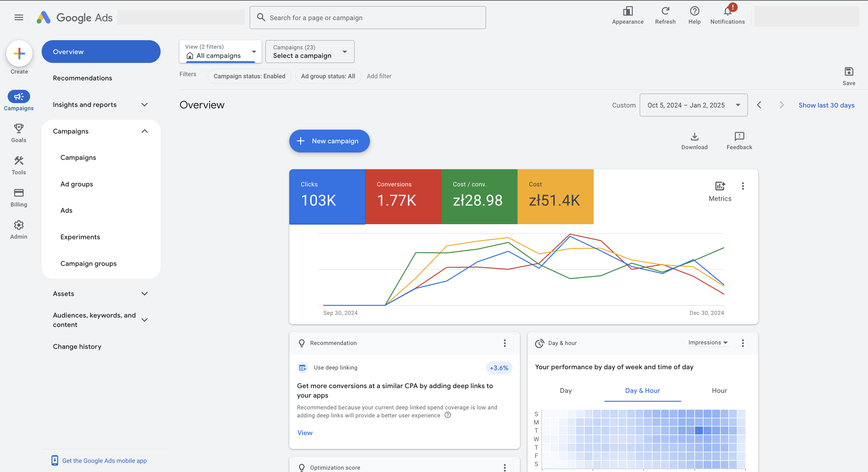
Task: Click the darkest Tuesday heatmap cell
Action: click(698, 431)
